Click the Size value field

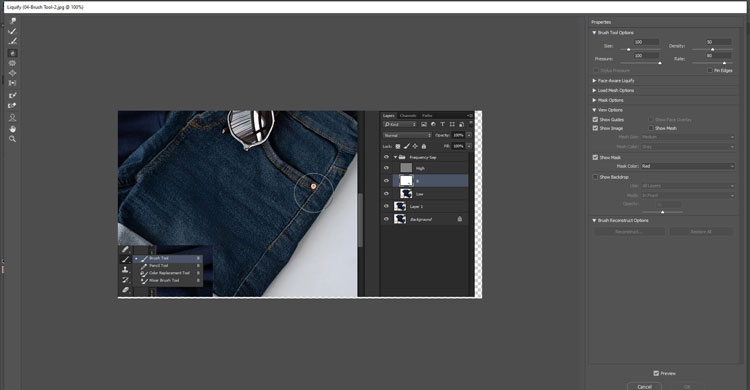646,42
